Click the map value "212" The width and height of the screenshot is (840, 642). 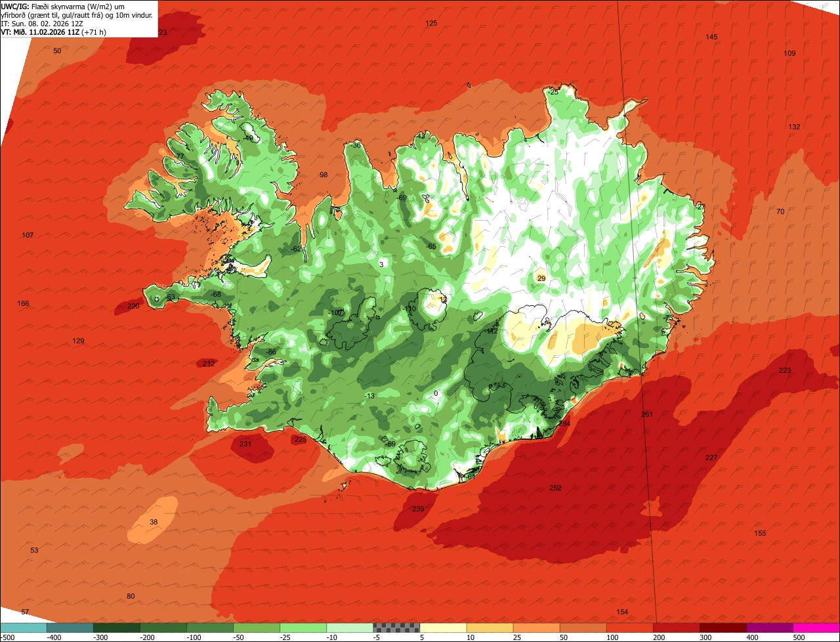click(x=209, y=364)
